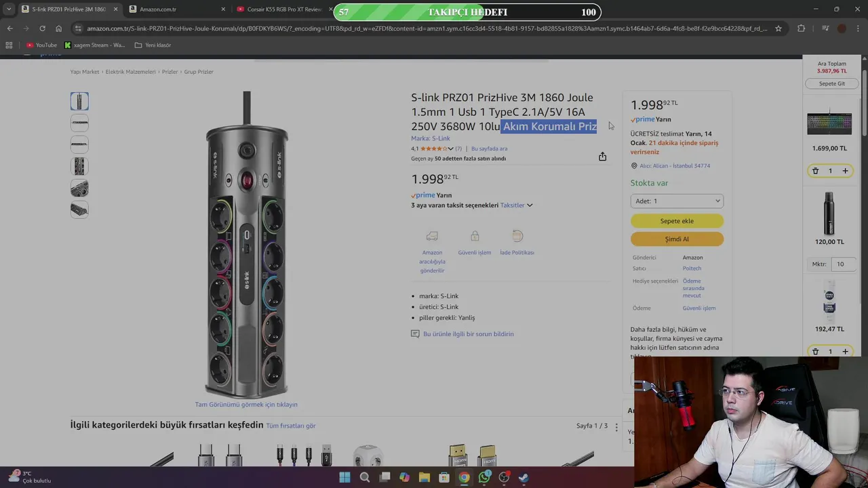Screen dimensions: 868x488
Task: Open the 120,00 TL spray item in cart
Action: point(829,212)
